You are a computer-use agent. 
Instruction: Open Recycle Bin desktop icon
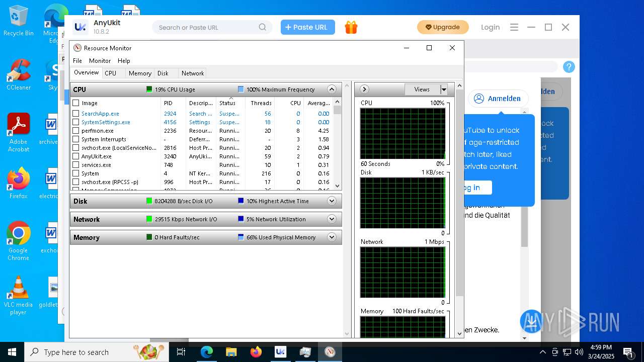[18, 21]
